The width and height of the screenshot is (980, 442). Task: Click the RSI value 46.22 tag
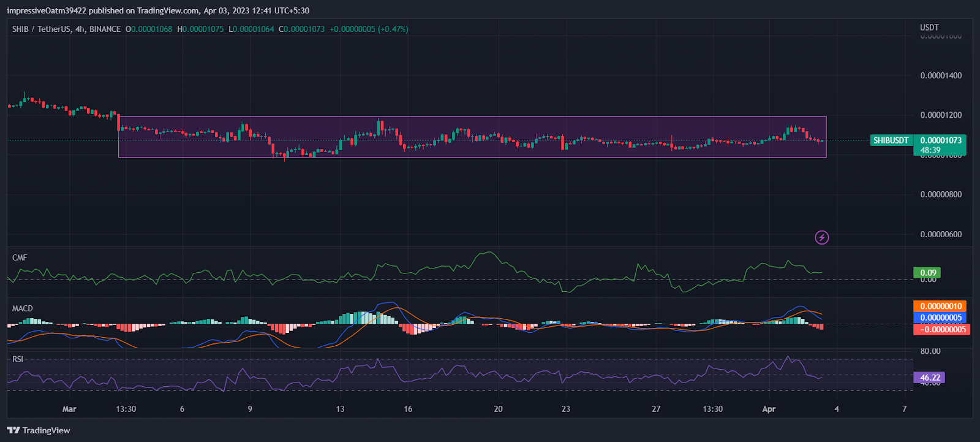tap(929, 378)
